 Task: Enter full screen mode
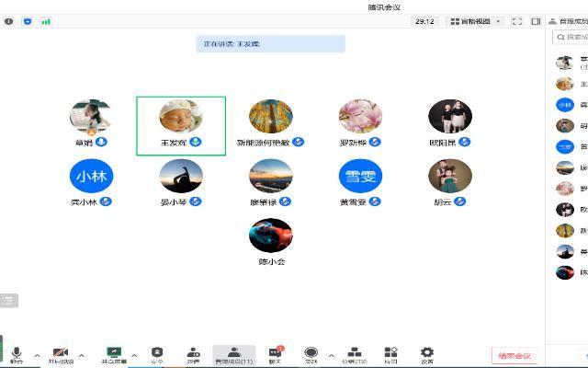coord(517,21)
